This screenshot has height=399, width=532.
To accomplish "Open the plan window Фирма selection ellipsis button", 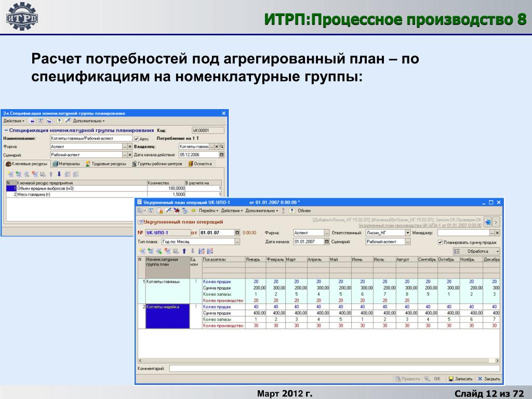I will coord(327,233).
